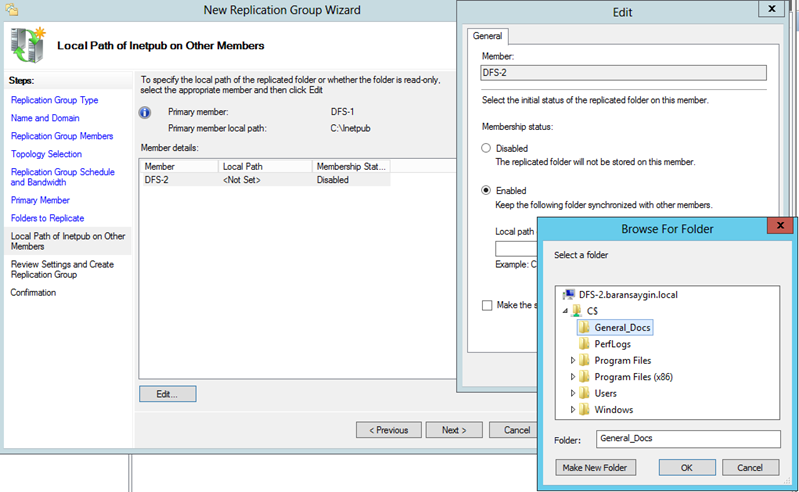Select the Enabled membership status option
Image resolution: width=799 pixels, height=492 pixels.
coord(487,190)
